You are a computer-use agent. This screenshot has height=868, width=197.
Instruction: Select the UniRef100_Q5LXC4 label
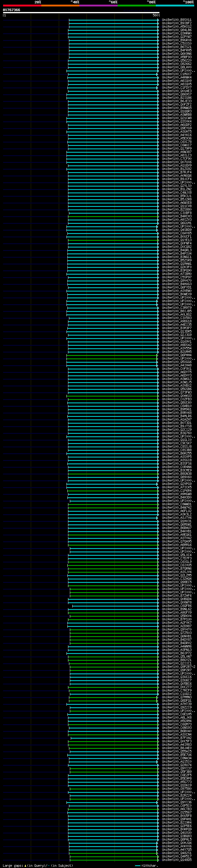tap(177, 555)
